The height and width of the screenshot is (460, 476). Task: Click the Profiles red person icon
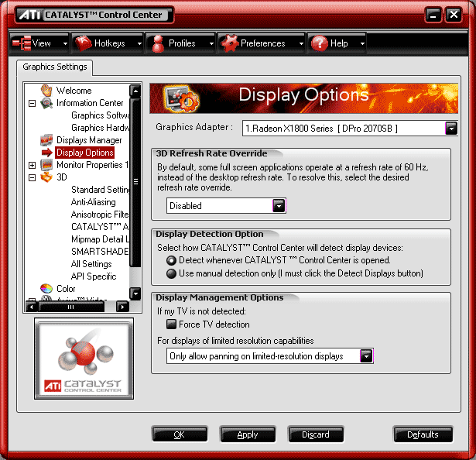(x=158, y=43)
